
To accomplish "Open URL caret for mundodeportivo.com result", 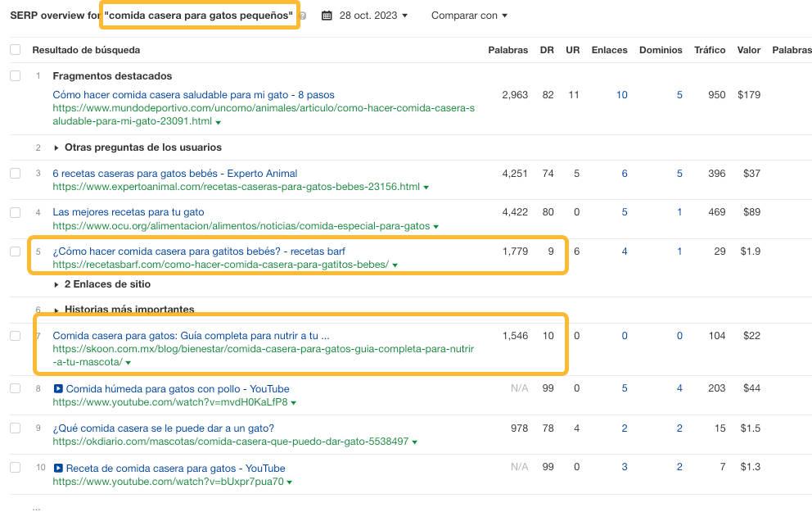I will tap(218, 122).
